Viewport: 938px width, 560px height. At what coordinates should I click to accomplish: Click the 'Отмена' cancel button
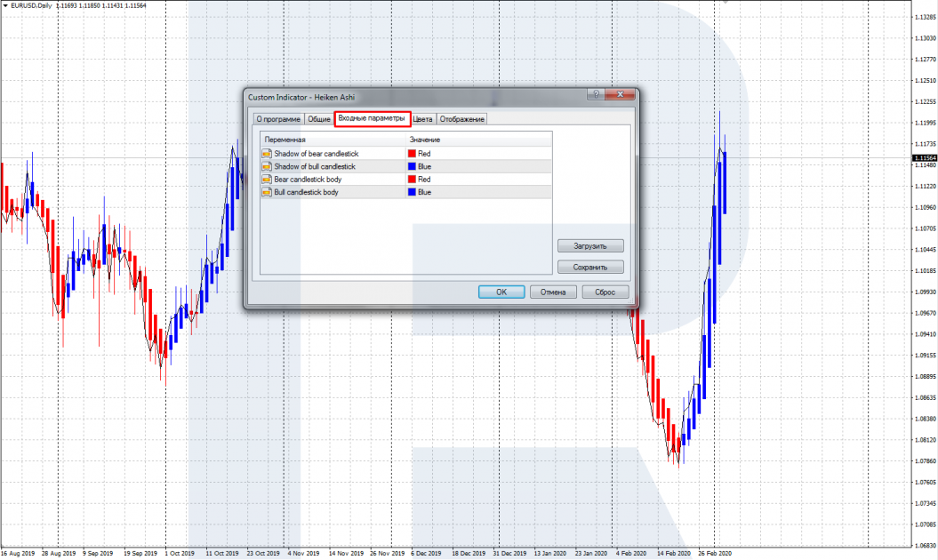point(553,292)
